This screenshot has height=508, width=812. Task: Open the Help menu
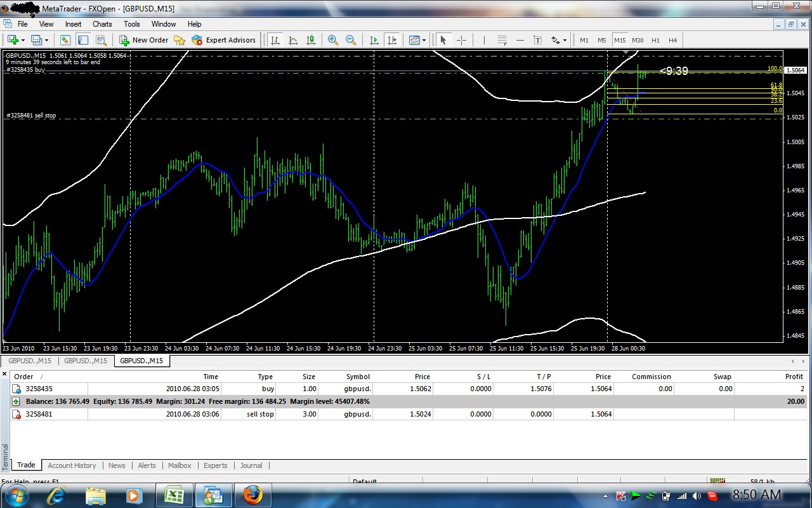pos(194,24)
